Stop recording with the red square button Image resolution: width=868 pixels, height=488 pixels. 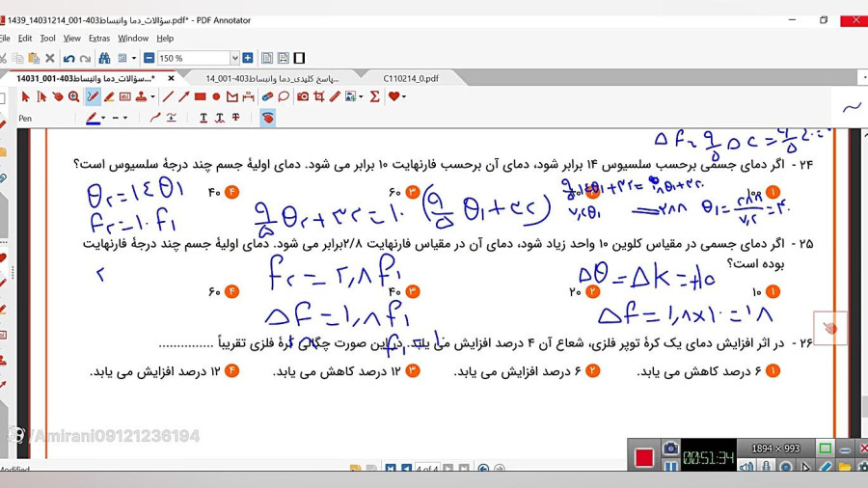pos(644,457)
